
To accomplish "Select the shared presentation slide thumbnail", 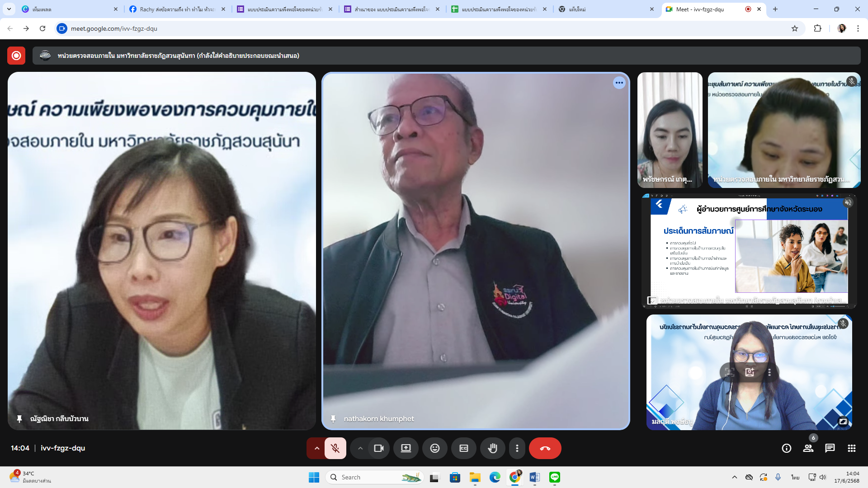I will (x=749, y=251).
